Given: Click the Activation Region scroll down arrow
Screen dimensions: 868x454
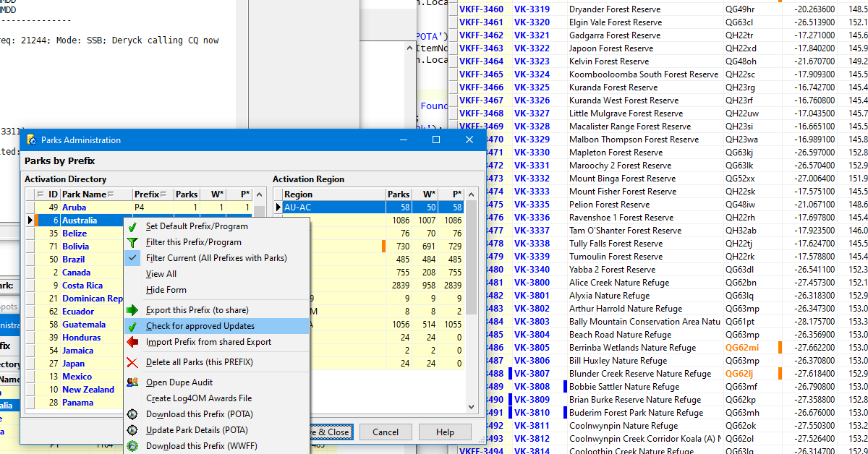Looking at the screenshot, I should coord(471,408).
